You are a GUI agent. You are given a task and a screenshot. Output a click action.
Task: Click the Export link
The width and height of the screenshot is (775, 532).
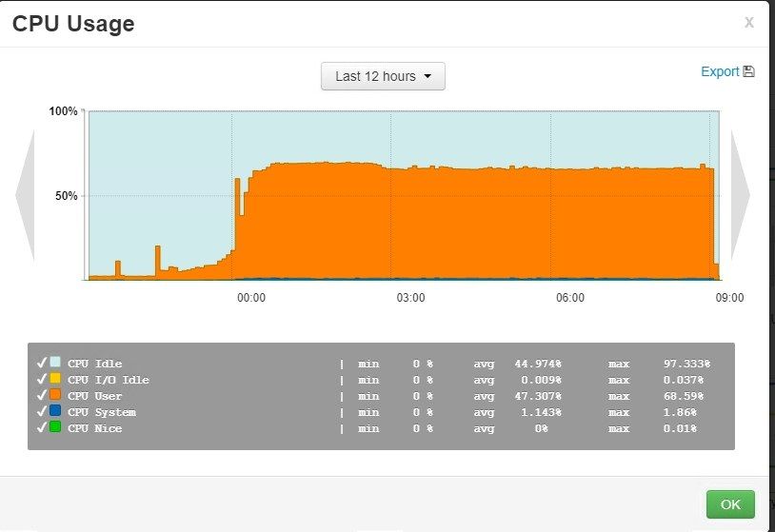point(720,71)
